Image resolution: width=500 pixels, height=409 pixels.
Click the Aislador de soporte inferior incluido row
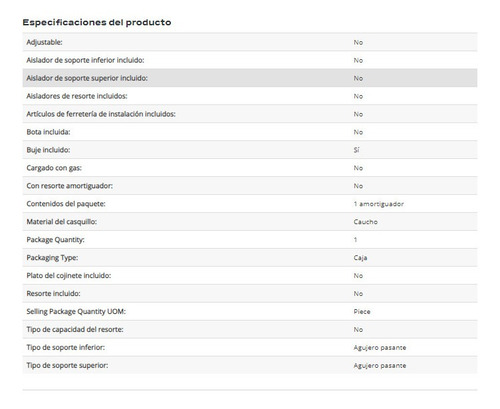click(250, 60)
